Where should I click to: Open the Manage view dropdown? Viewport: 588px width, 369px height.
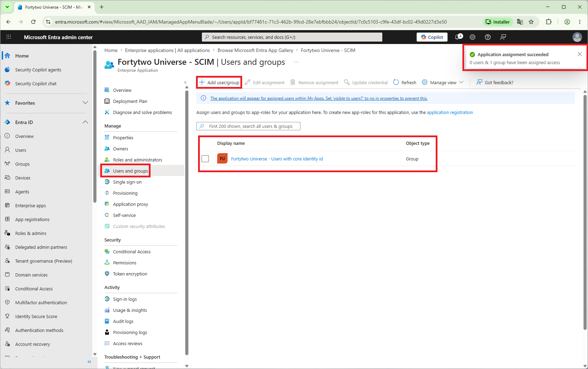point(443,82)
